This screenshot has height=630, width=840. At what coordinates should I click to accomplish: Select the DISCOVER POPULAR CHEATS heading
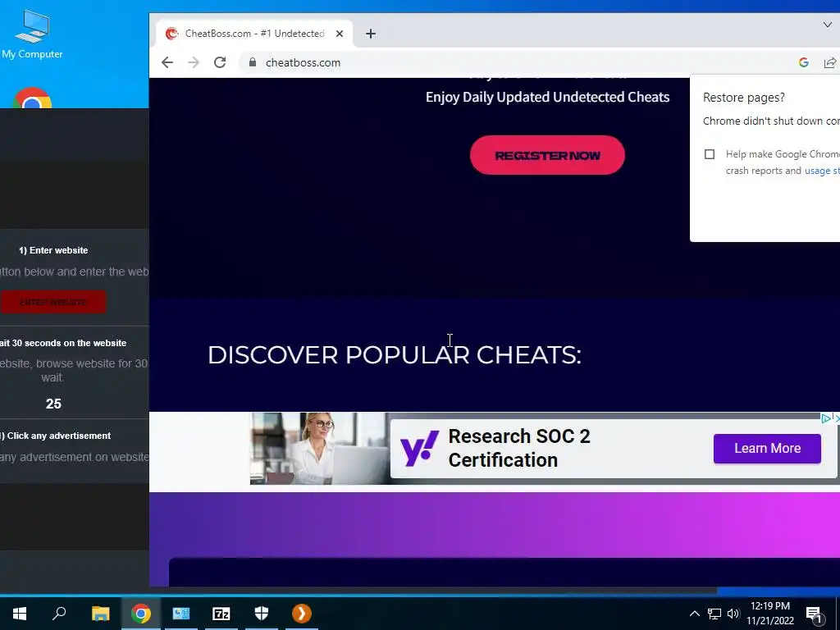pyautogui.click(x=394, y=354)
